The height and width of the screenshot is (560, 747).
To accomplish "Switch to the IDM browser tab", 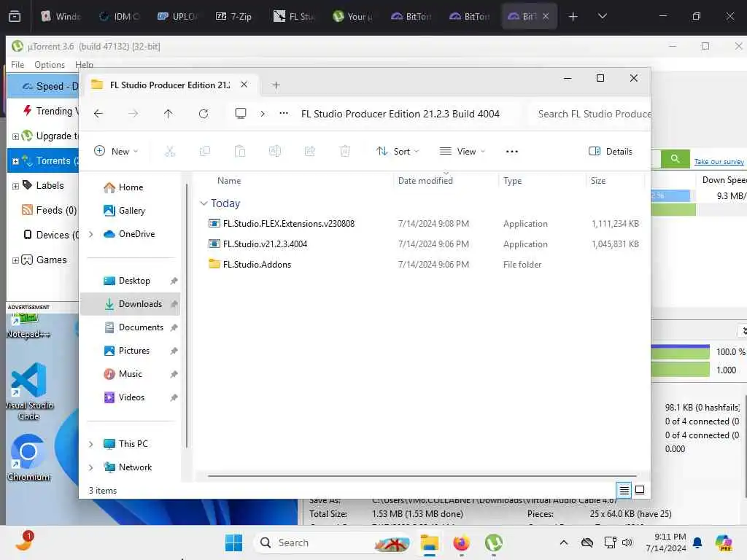I will 119,16.
